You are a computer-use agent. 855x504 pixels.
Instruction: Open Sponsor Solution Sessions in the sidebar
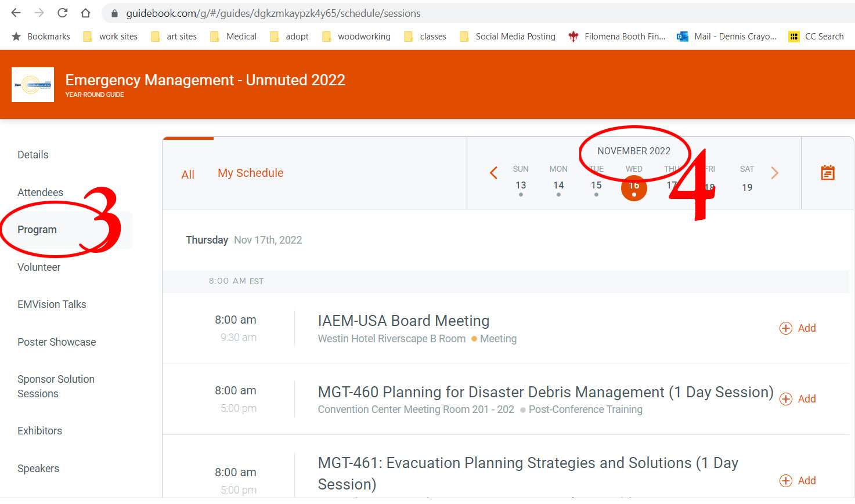[56, 386]
